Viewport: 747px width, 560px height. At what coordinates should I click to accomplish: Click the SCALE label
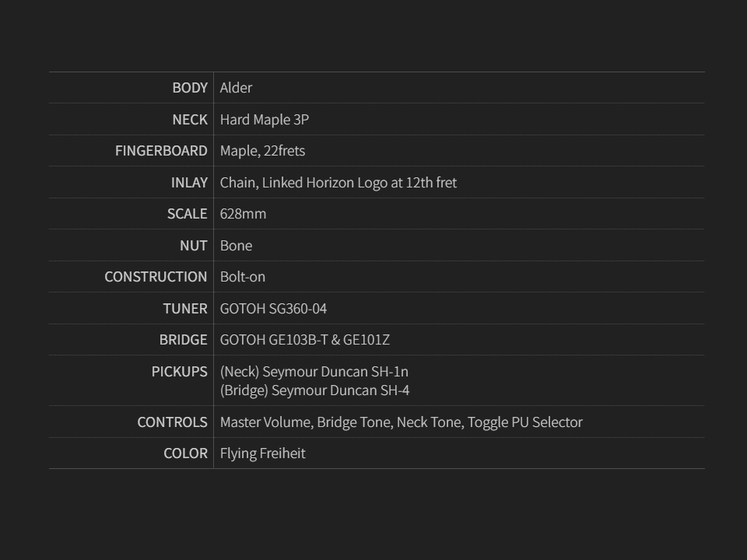pos(187,214)
